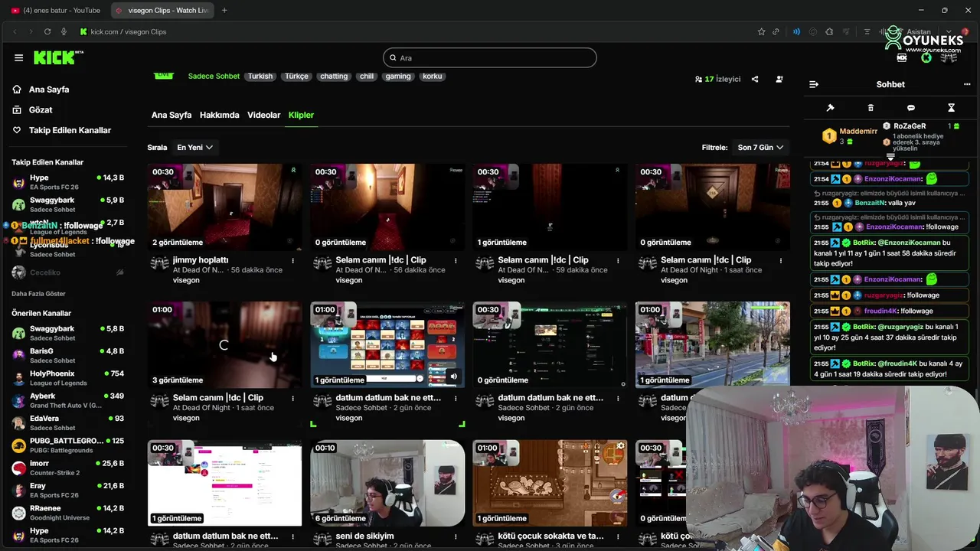Click the browser address bar URL
This screenshot has width=980, height=551.
tap(129, 31)
